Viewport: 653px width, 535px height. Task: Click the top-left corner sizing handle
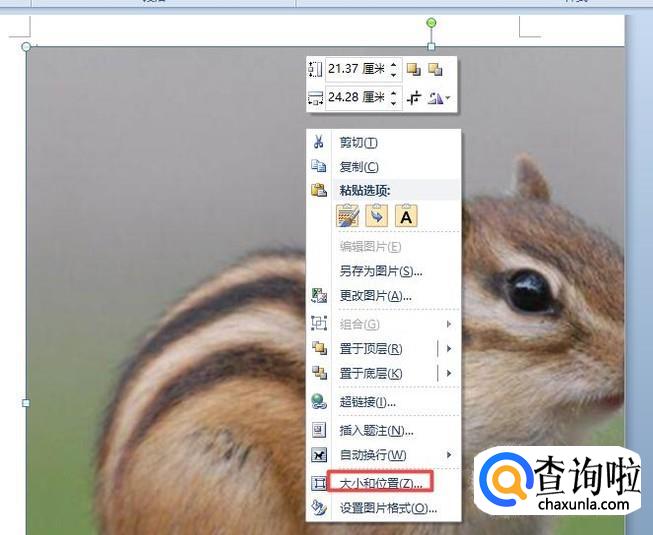[26, 47]
